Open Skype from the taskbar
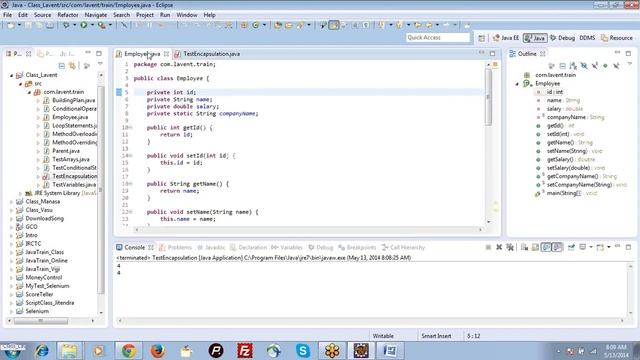 [x=303, y=351]
